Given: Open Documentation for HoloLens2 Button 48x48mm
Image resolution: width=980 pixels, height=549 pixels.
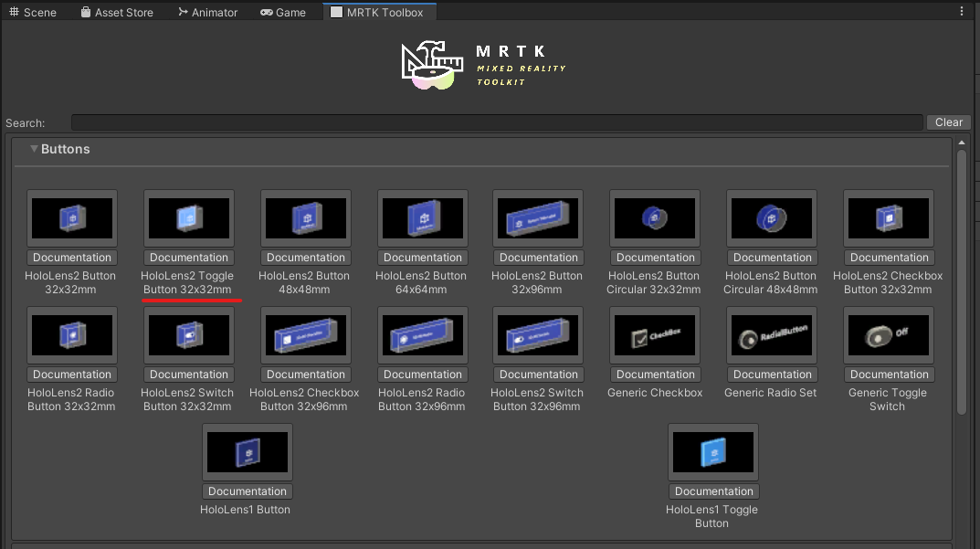Looking at the screenshot, I should coord(306,258).
